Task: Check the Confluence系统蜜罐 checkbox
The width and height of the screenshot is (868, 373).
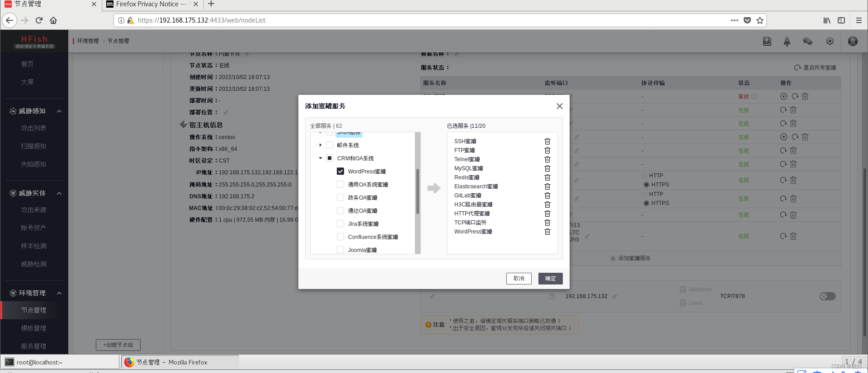Action: coord(340,237)
